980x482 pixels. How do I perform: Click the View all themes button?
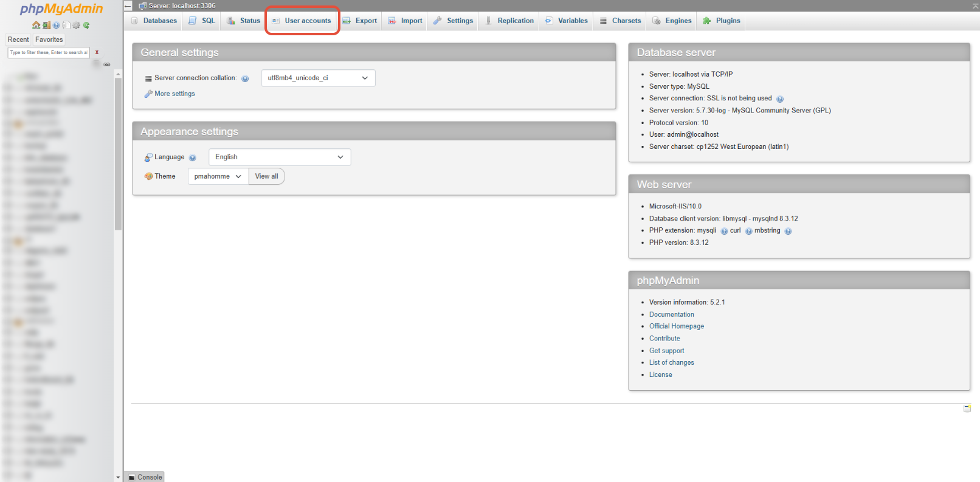point(266,176)
